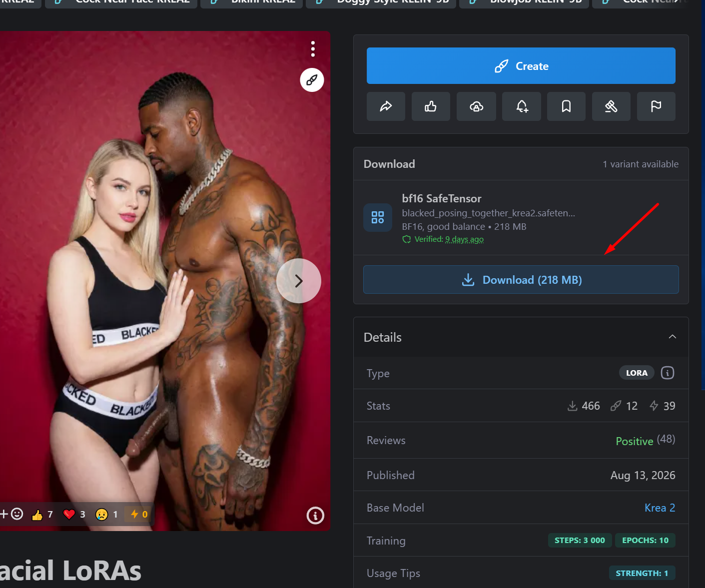
Task: React with the thumbs-up showing 7
Action: click(42, 515)
